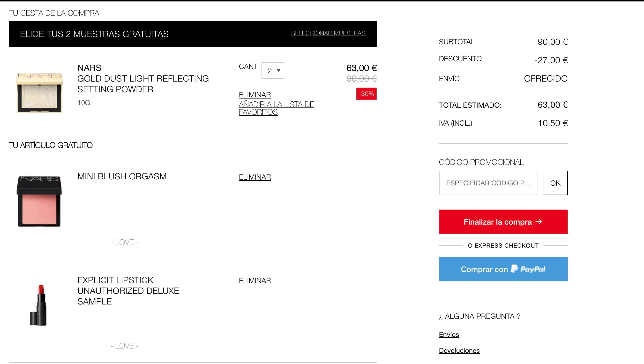Viewport: 644px width, 364px height.
Task: Click the Mini Blush Orgasm title
Action: tap(122, 176)
